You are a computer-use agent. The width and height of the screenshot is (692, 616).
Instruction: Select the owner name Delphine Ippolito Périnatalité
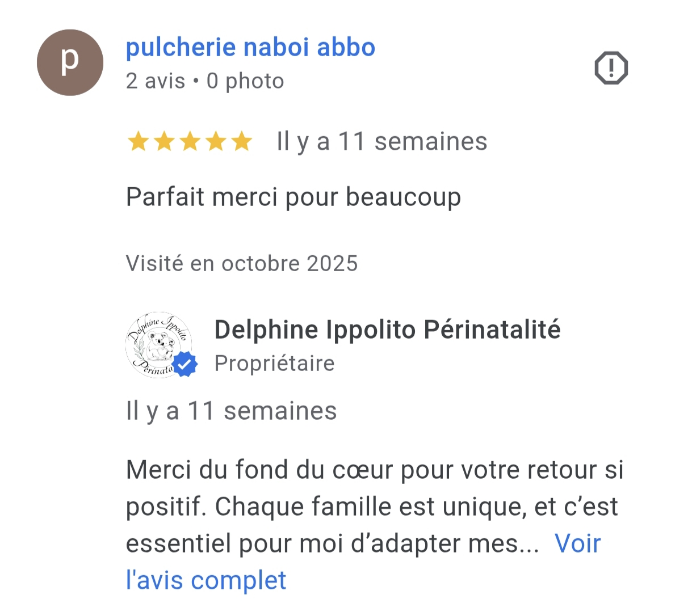387,330
